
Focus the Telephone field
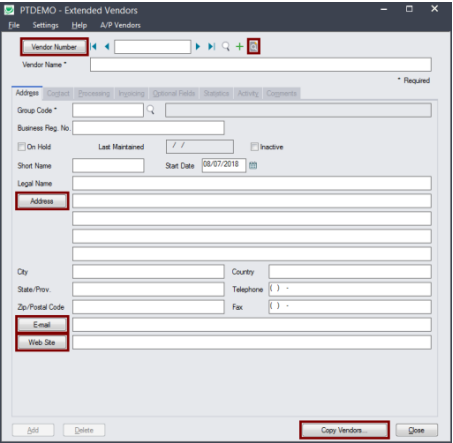pyautogui.click(x=350, y=289)
